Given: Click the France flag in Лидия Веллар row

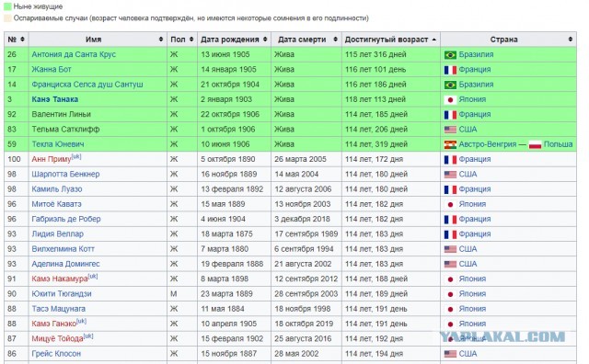Looking at the screenshot, I should pyautogui.click(x=450, y=234).
